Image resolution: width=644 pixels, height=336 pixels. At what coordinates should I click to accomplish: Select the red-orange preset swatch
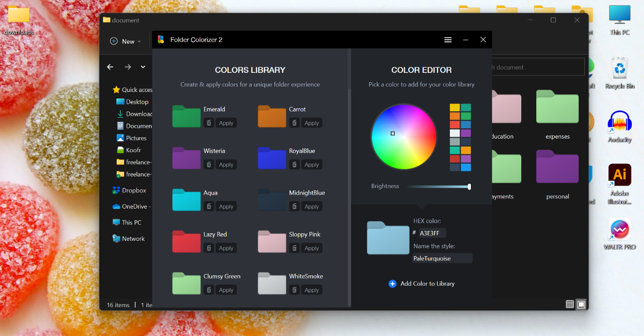click(x=455, y=125)
